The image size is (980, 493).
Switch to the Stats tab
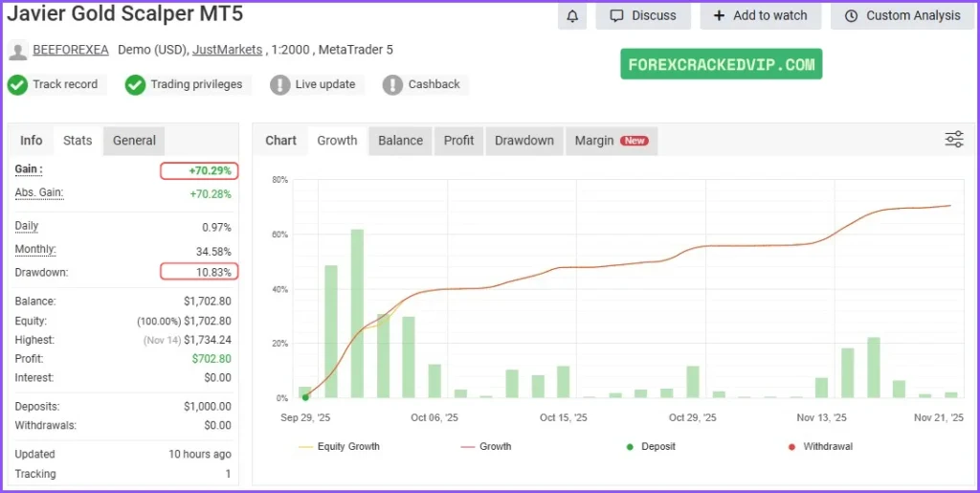click(x=78, y=140)
